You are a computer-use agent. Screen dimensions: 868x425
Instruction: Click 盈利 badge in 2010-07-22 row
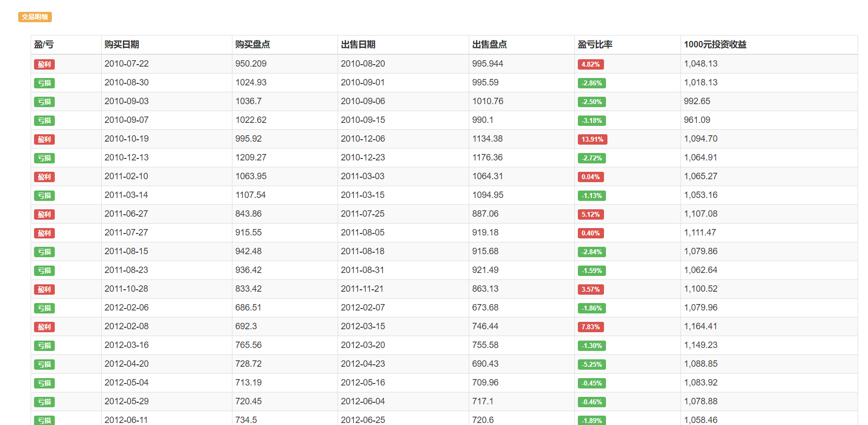click(x=44, y=64)
